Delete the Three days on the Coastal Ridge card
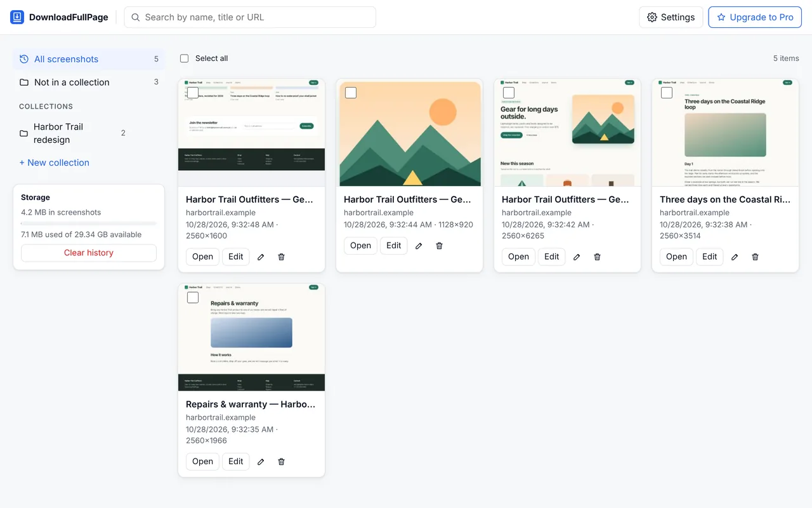812x508 pixels. tap(756, 257)
